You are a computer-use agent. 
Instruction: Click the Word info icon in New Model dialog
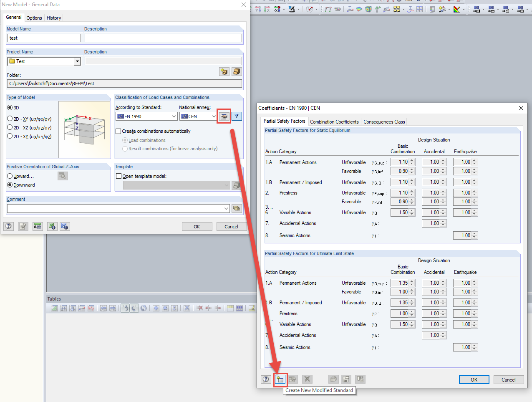[65, 226]
